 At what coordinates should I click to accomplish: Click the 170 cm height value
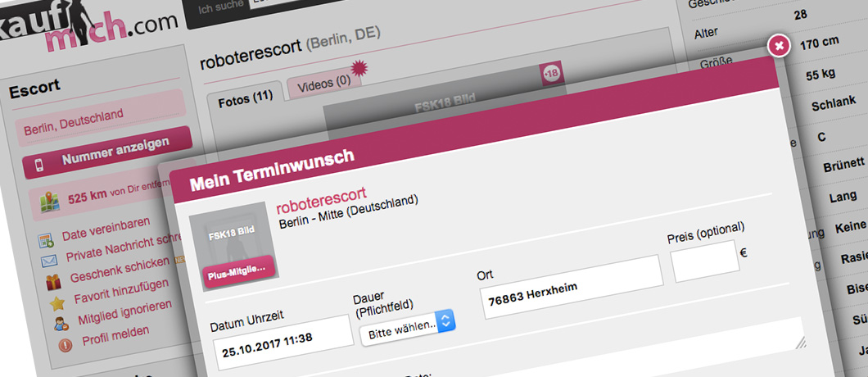[820, 43]
